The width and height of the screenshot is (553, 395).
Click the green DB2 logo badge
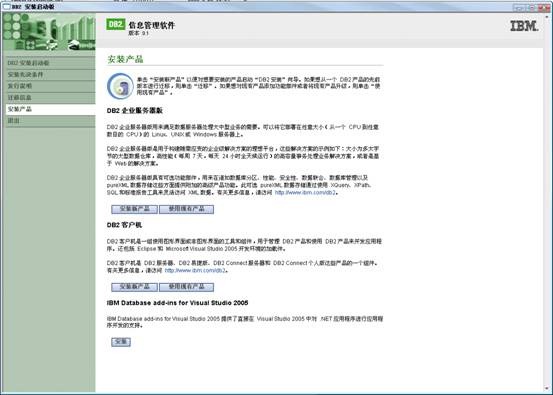tap(116, 24)
